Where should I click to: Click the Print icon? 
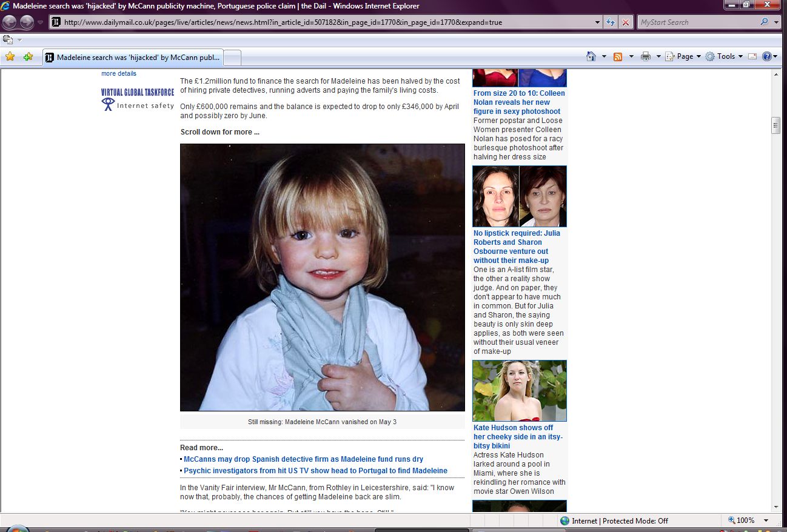[x=646, y=56]
